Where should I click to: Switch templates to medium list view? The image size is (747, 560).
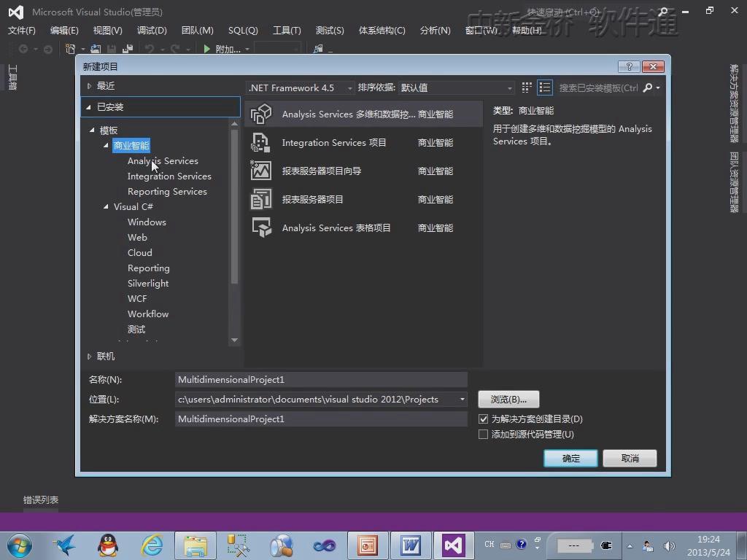(544, 87)
